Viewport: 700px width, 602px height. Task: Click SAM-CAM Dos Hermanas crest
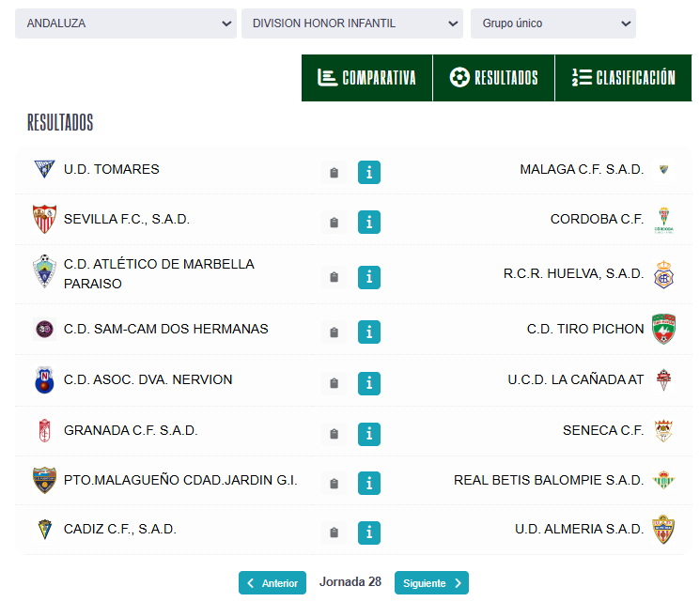(x=45, y=330)
